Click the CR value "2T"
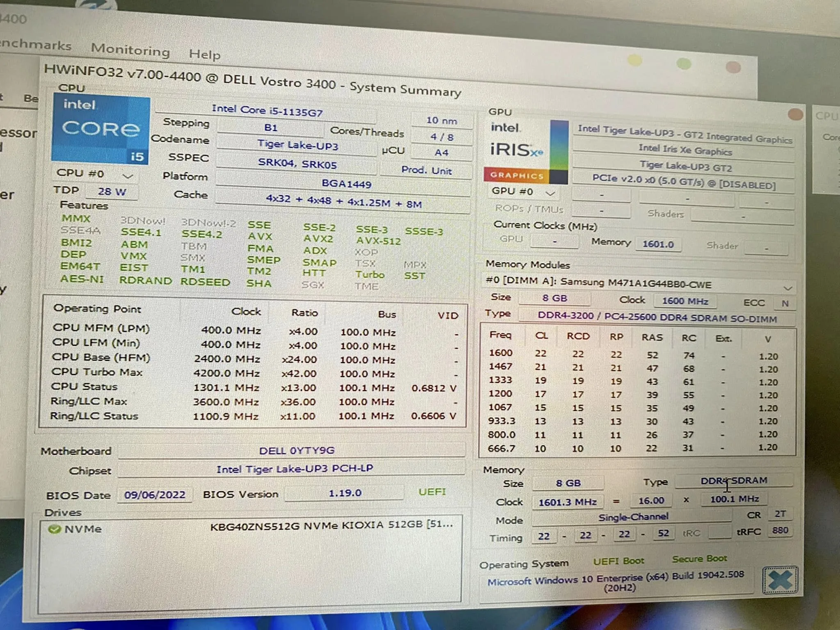Viewport: 840px width, 630px height. tap(780, 514)
